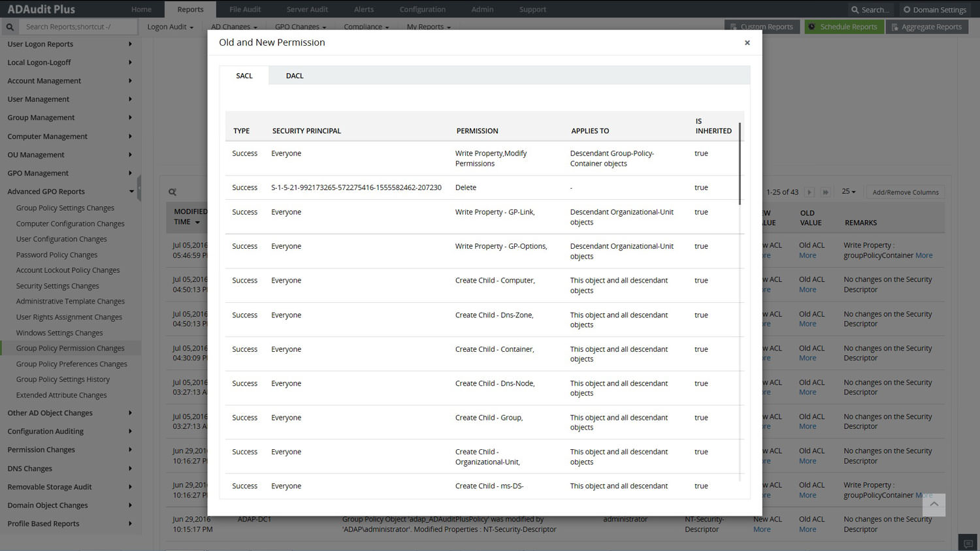The width and height of the screenshot is (980, 551).
Task: Expand Profile Based Reports section
Action: coord(70,524)
